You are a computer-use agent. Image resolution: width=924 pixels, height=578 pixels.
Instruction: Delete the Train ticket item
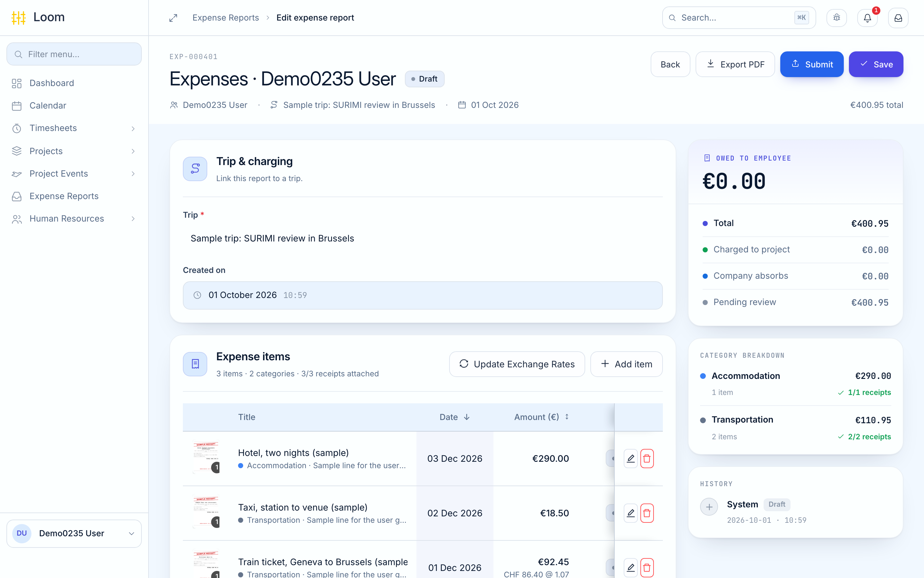[x=647, y=568]
